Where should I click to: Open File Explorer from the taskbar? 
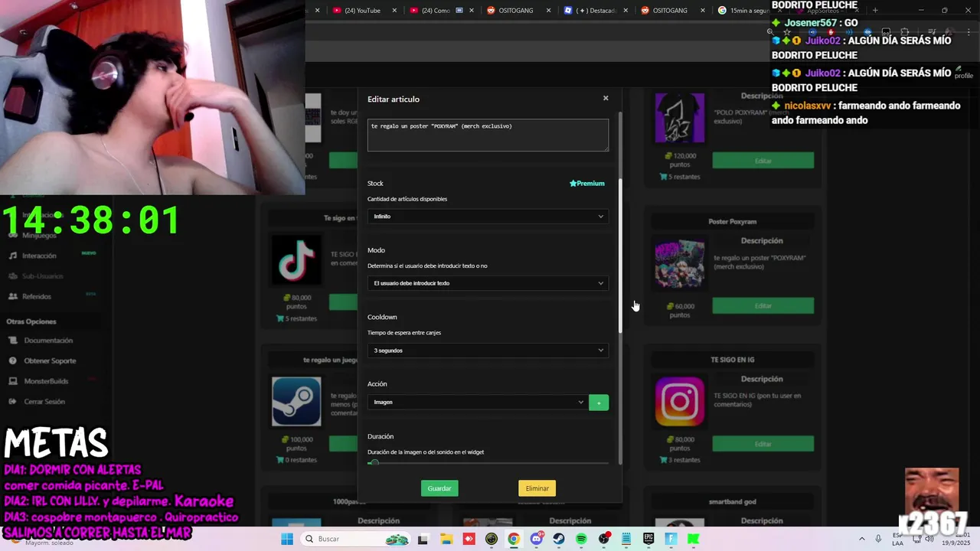coord(446,539)
